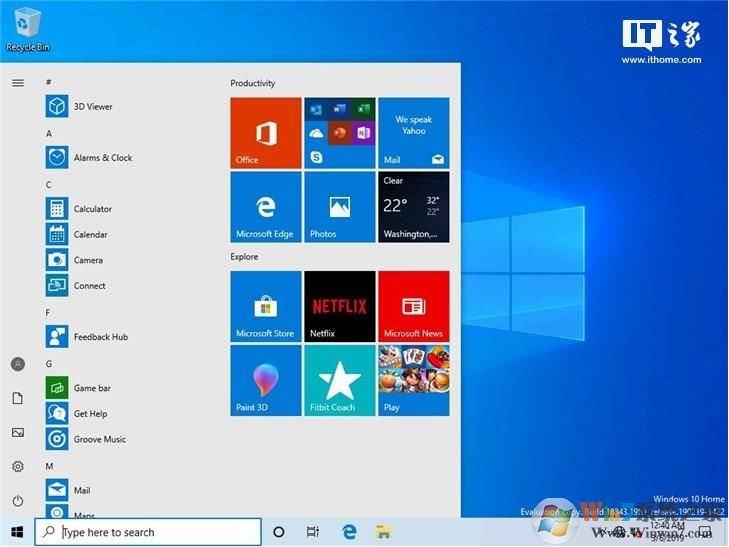Open the Power options button

[x=17, y=500]
